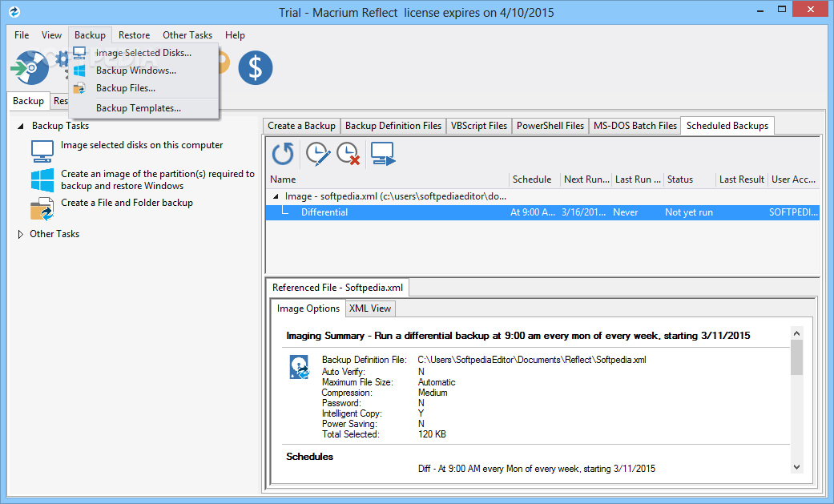Select the Backup tab on the left panel
The height and width of the screenshot is (504, 834).
29,101
